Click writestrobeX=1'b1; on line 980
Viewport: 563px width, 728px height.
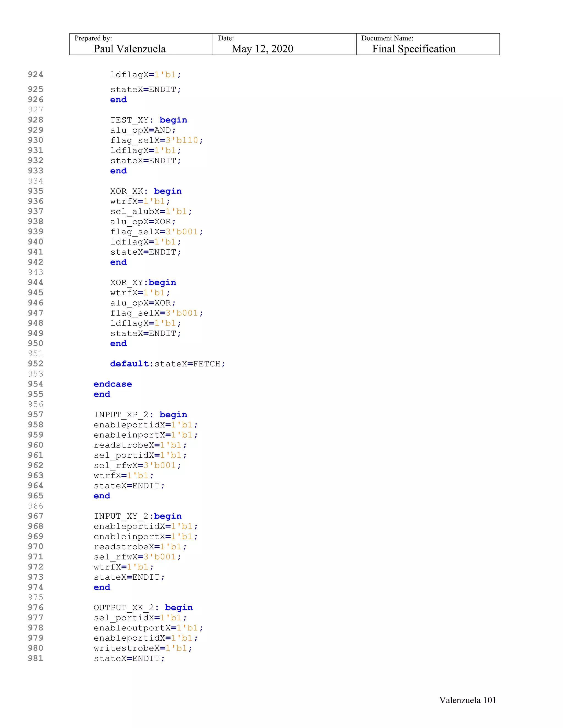[143, 648]
